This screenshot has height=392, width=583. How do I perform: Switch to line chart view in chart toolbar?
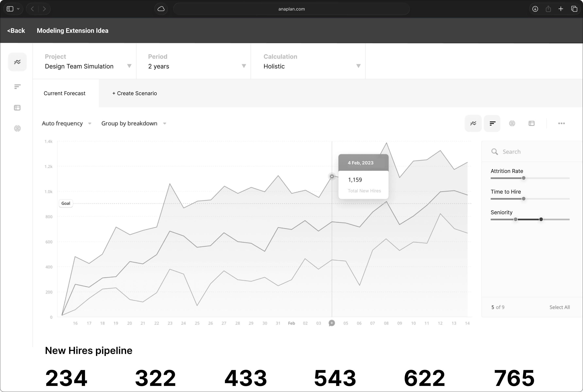click(x=473, y=123)
